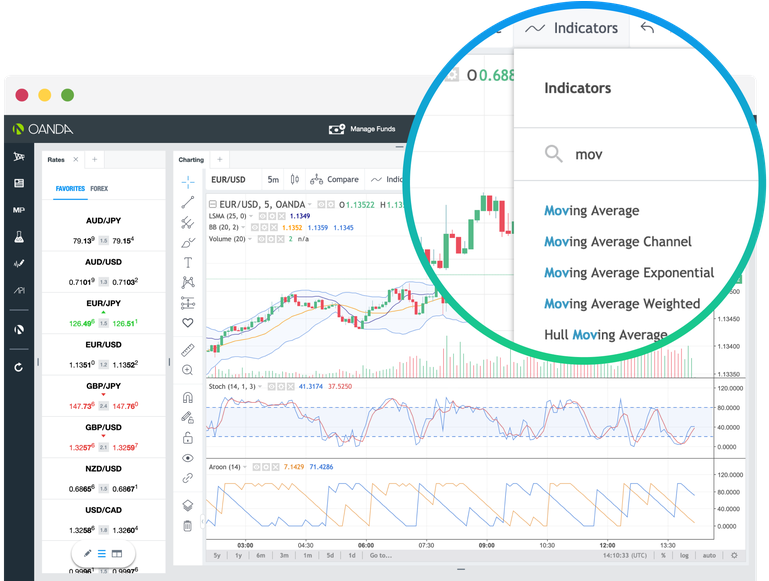Open the MP sidebar item
Viewport: 769px width, 581px height.
tap(19, 210)
